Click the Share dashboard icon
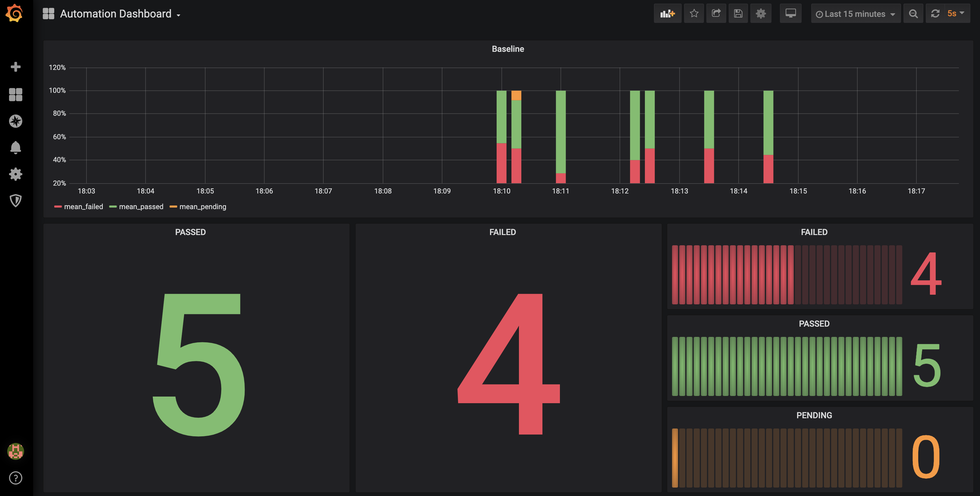 [x=716, y=14]
